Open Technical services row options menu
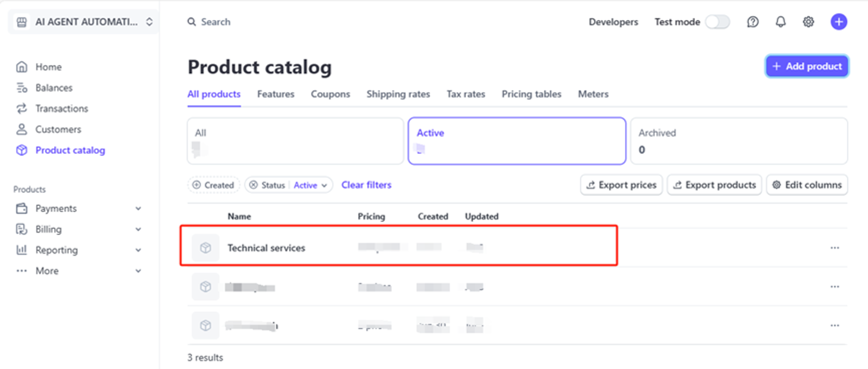868x369 pixels. (x=835, y=248)
